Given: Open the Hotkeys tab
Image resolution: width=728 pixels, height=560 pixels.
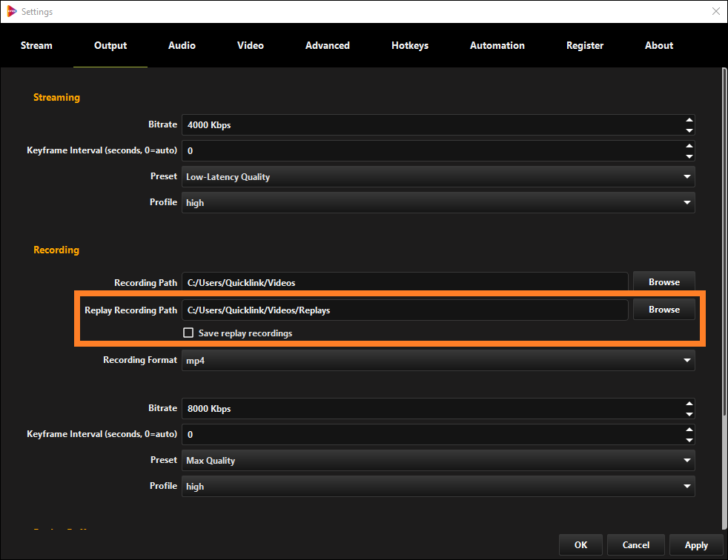Looking at the screenshot, I should pyautogui.click(x=409, y=45).
